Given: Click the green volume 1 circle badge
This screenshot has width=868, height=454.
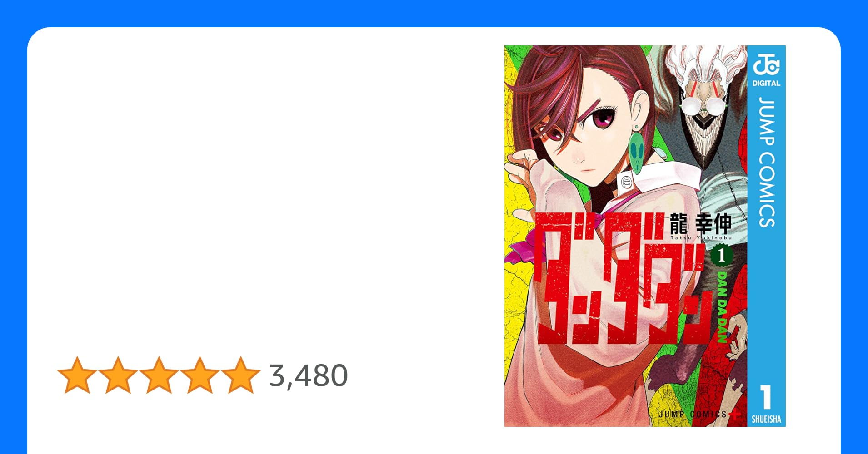Looking at the screenshot, I should 721,256.
